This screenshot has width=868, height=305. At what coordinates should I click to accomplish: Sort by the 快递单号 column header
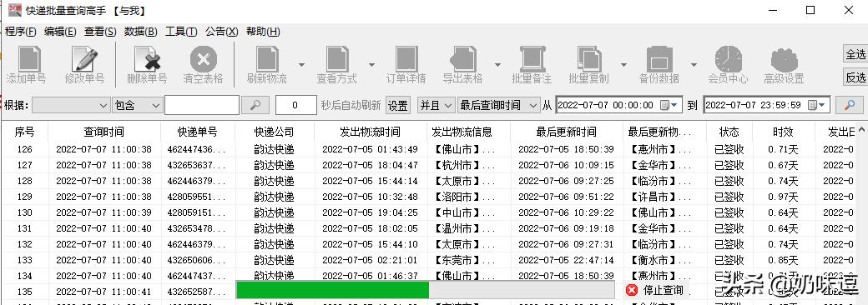coord(198,132)
